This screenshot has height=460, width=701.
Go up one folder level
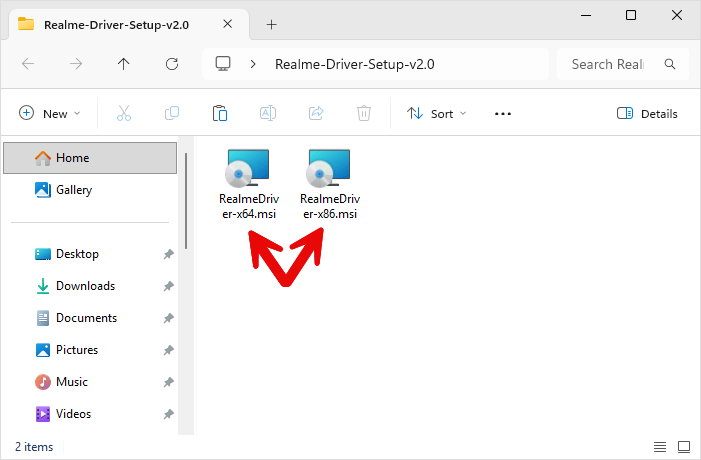(x=123, y=64)
